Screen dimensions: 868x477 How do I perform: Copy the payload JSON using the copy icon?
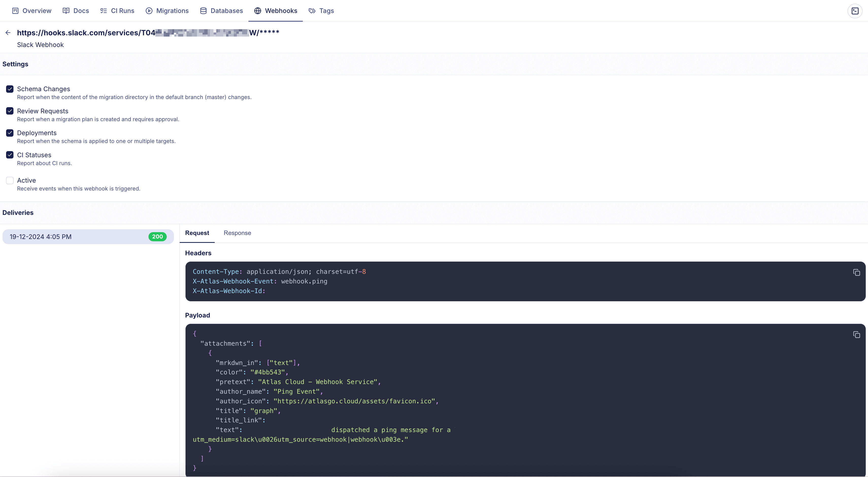pyautogui.click(x=857, y=335)
